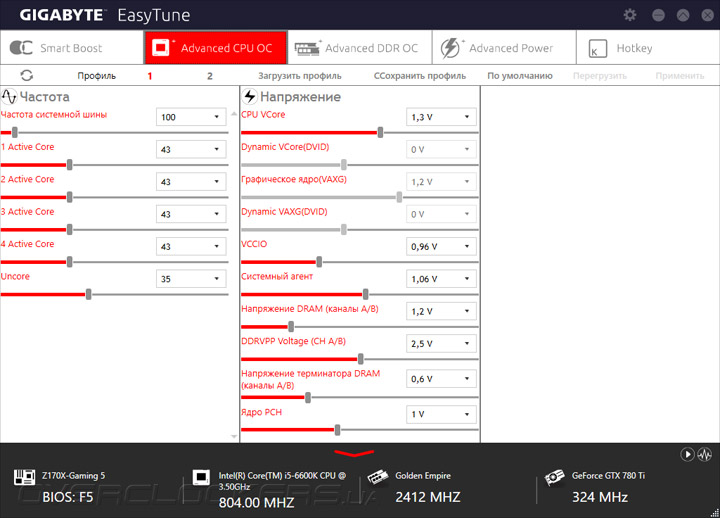Click the Графическое ядро(VAXG) disabled dropdown

tap(441, 181)
